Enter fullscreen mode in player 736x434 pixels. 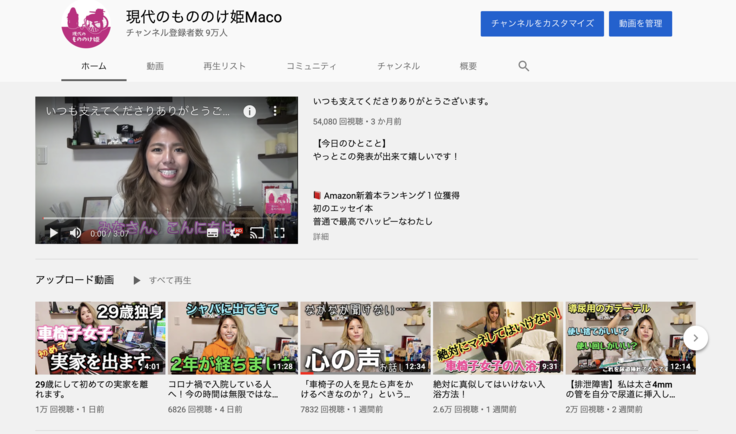point(280,233)
